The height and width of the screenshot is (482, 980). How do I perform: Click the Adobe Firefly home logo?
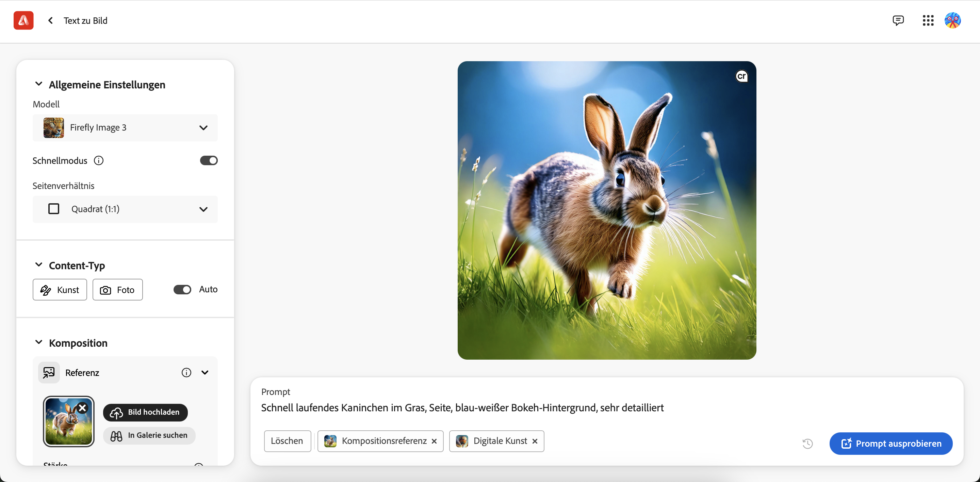pos(23,20)
